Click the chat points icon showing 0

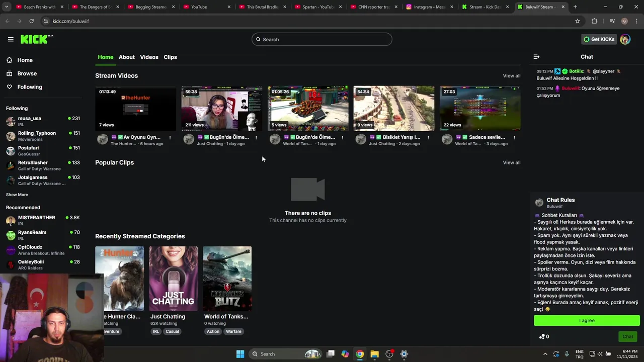click(x=544, y=337)
